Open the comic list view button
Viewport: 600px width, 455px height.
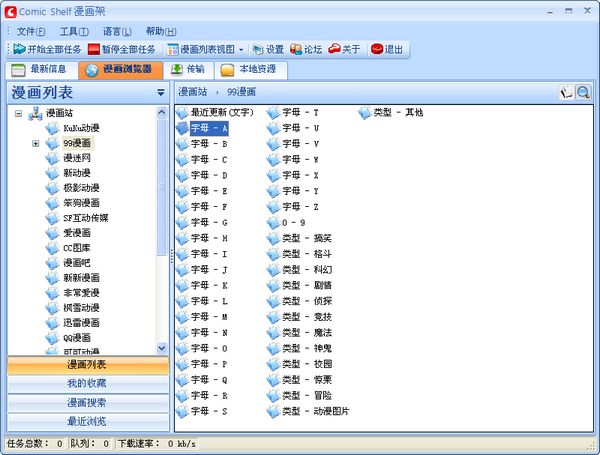[201, 49]
